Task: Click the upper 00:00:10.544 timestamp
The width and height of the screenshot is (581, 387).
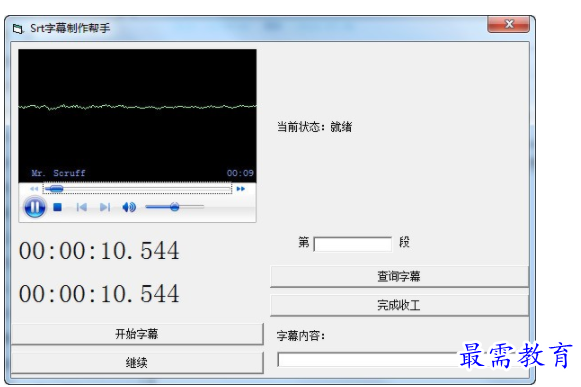Action: [x=99, y=251]
